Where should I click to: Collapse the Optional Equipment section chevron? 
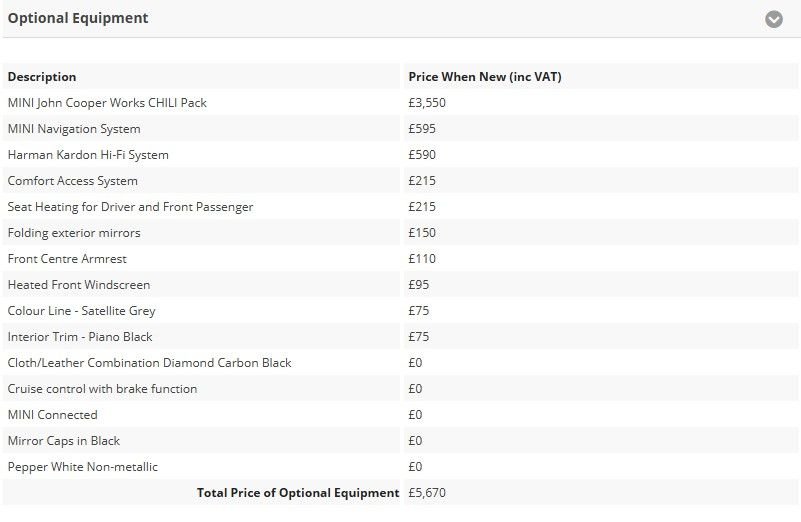click(x=774, y=19)
